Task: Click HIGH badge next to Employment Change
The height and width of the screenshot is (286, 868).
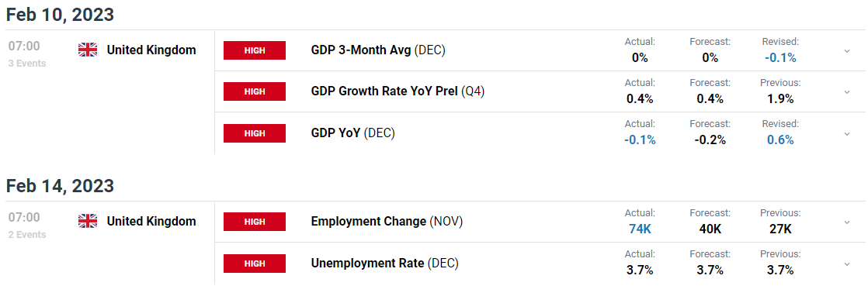Action: coord(255,222)
